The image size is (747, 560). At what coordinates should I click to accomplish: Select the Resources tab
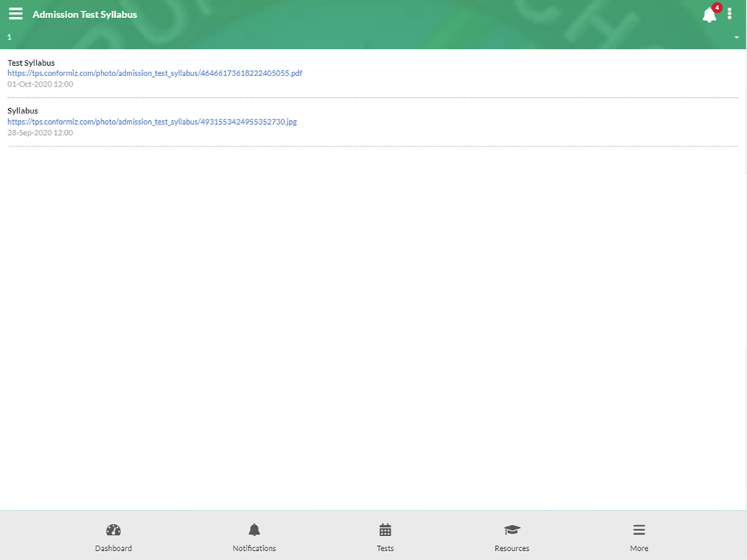click(512, 538)
